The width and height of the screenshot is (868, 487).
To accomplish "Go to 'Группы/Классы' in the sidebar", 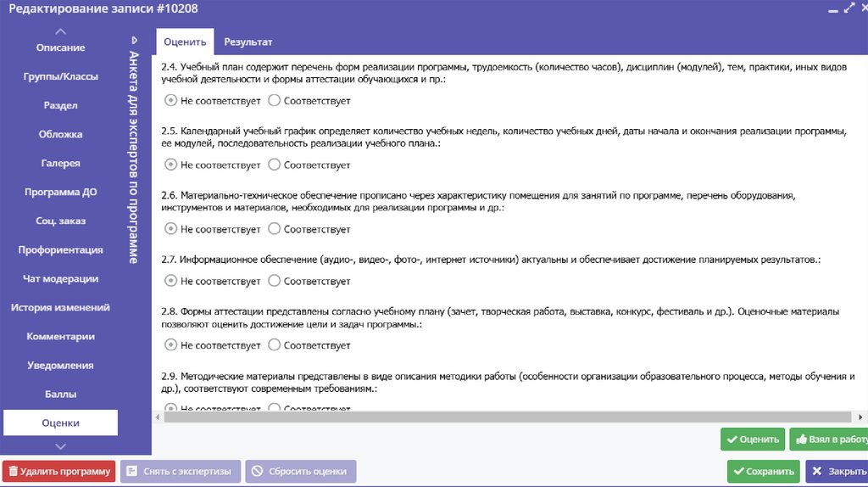I will [60, 76].
